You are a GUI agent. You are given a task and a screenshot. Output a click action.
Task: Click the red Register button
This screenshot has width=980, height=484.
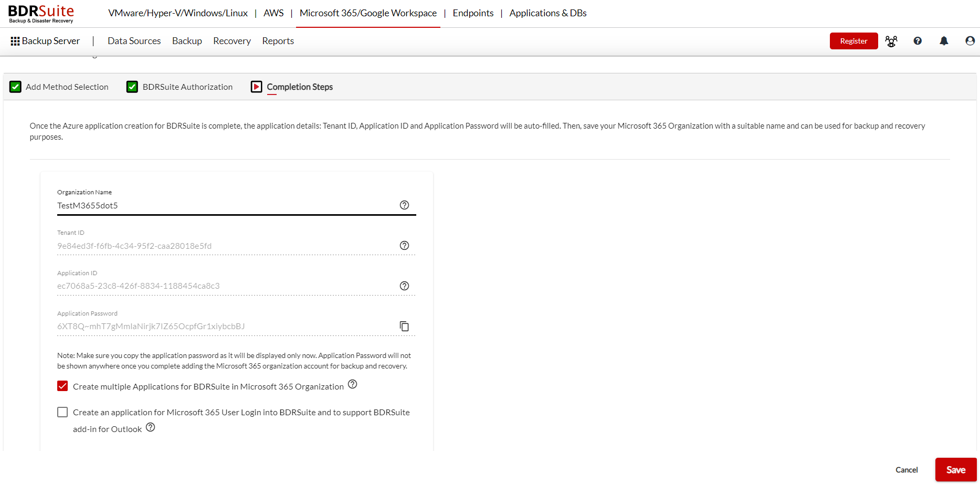(x=853, y=41)
